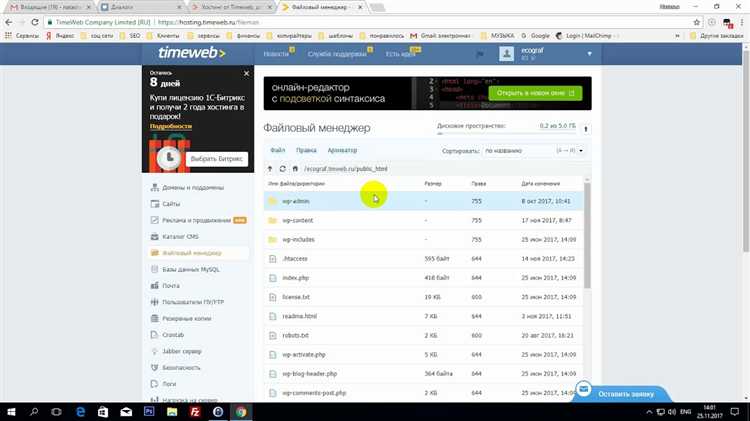This screenshot has height=421, width=750.
Task: Open Microsoft Edge from the taskbar
Action: point(80,412)
